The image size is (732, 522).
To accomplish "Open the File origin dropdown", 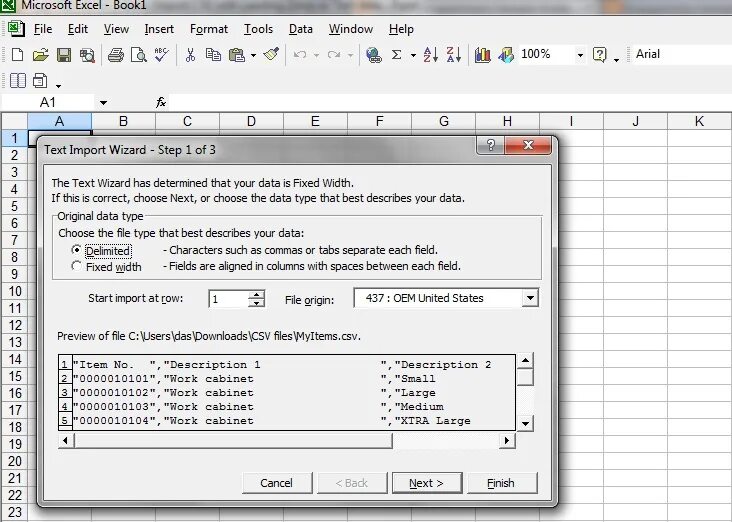I will tap(530, 298).
